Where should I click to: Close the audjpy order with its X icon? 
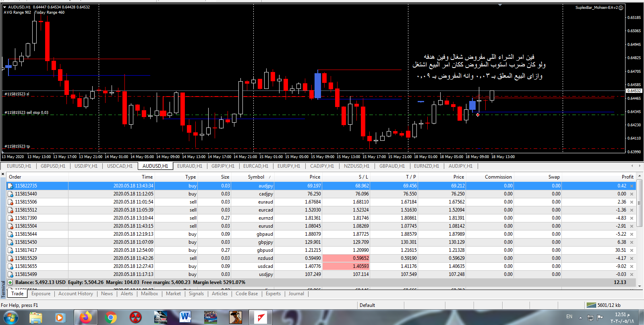pyautogui.click(x=632, y=186)
